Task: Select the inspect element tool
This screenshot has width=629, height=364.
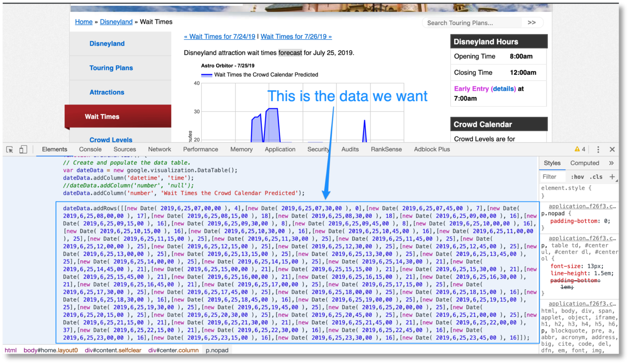Action: click(x=9, y=149)
